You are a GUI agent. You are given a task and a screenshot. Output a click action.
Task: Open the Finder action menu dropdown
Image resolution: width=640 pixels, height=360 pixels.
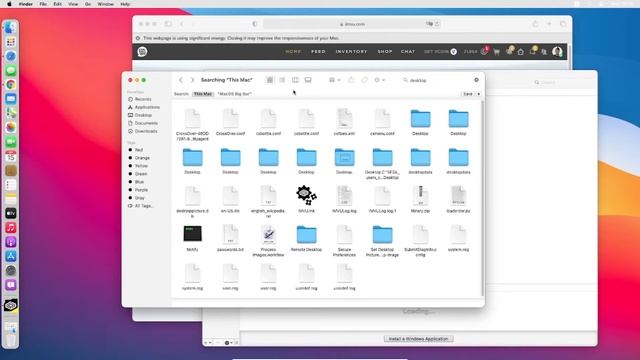coord(379,80)
